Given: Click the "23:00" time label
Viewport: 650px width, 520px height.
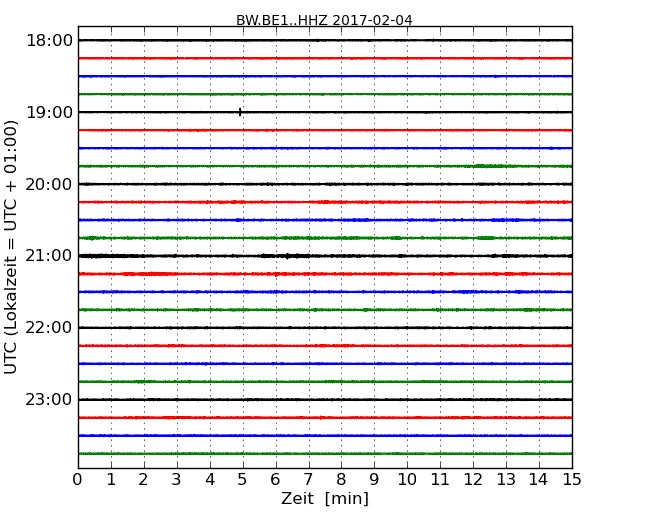Looking at the screenshot, I should coord(49,400).
